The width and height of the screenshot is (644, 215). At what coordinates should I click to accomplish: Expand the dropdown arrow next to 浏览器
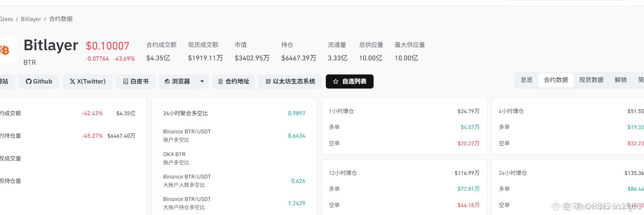(x=202, y=82)
